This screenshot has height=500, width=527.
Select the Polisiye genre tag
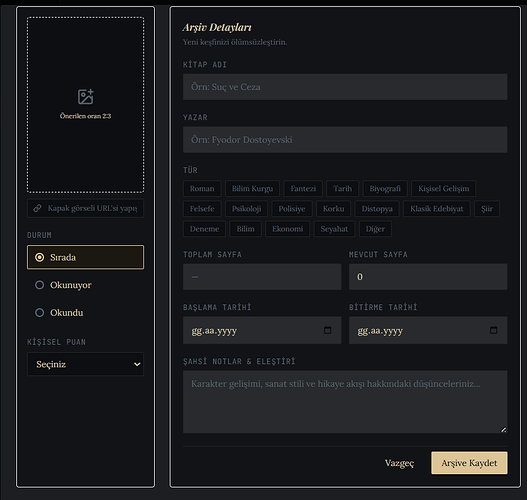tap(292, 209)
